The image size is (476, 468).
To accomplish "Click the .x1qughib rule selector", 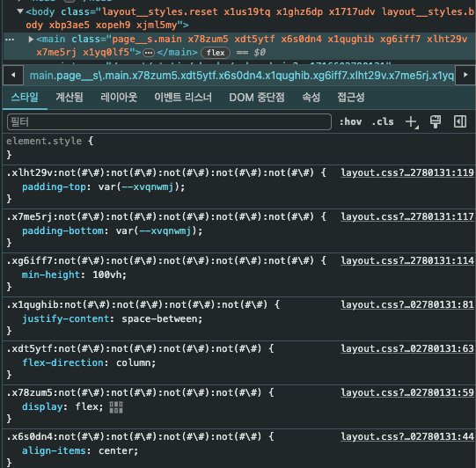I will (x=137, y=305).
